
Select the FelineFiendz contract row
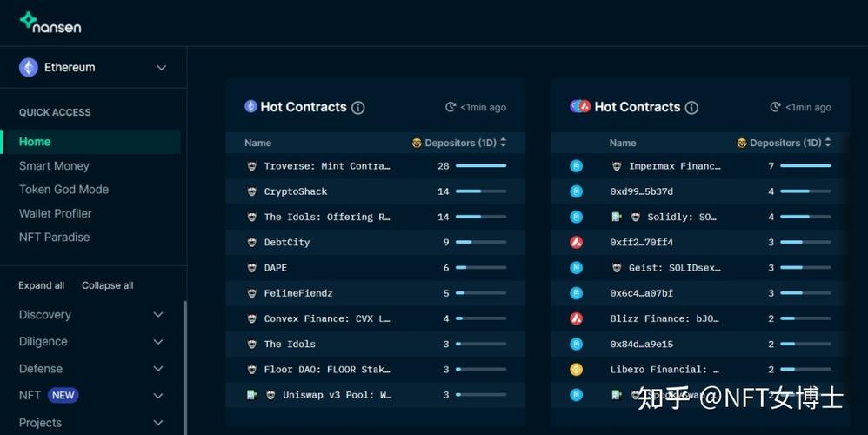(376, 293)
